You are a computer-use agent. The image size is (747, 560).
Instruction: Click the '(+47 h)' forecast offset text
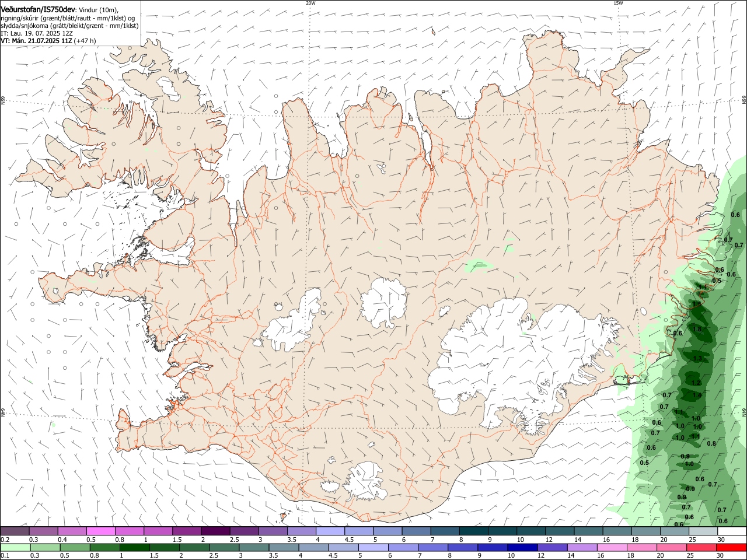point(85,41)
